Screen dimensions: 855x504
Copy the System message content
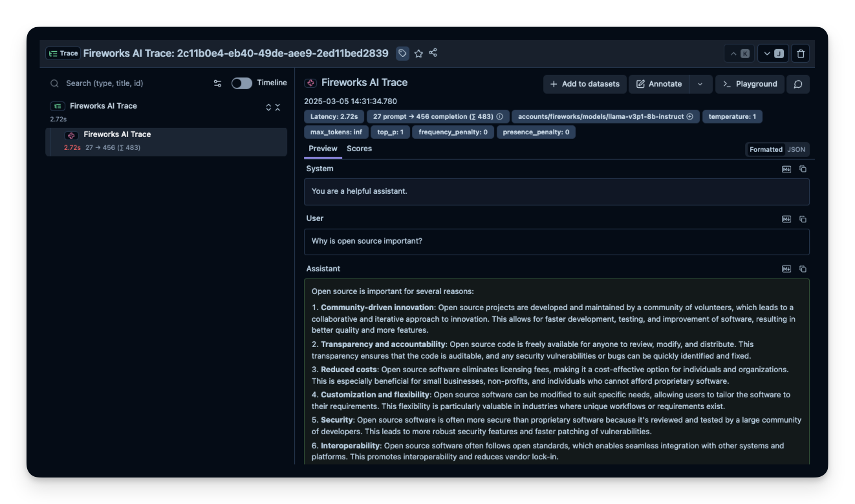(803, 169)
